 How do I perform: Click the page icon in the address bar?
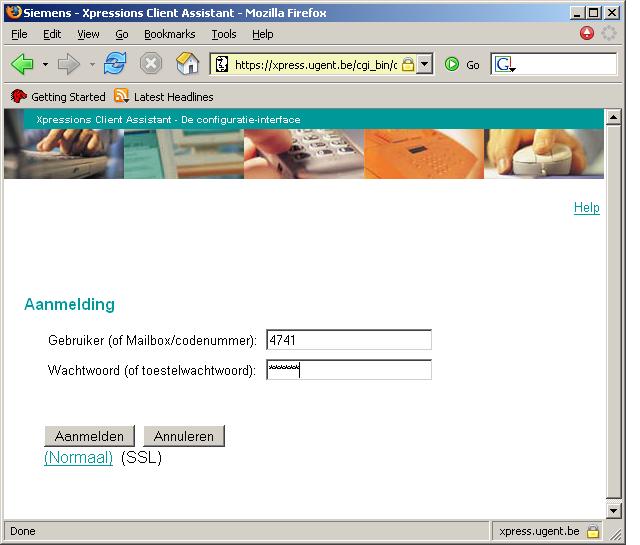pyautogui.click(x=222, y=65)
